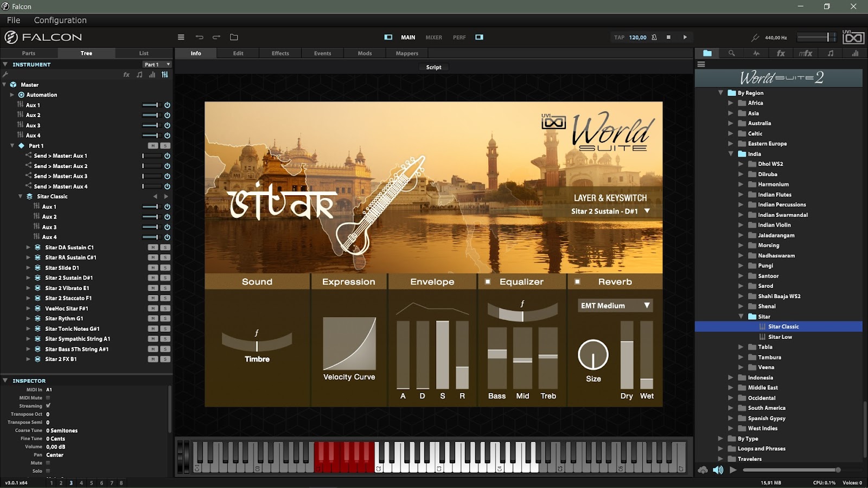Toggle event note display in tree toolbar
Viewport: 868px width, 488px height.
tap(139, 75)
